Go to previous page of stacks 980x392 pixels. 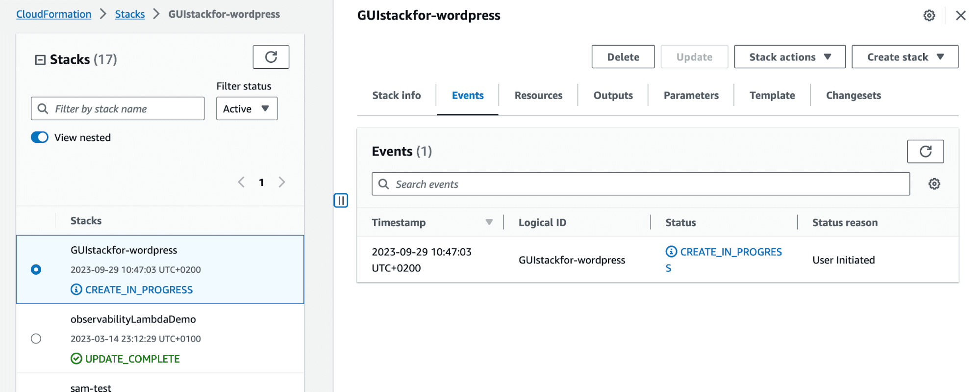241,183
